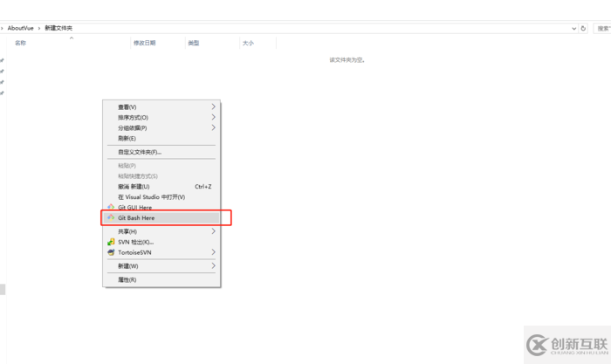The height and width of the screenshot is (364, 611).
Task: Open the 排序方式(O) sort submenu
Action: [x=161, y=118]
